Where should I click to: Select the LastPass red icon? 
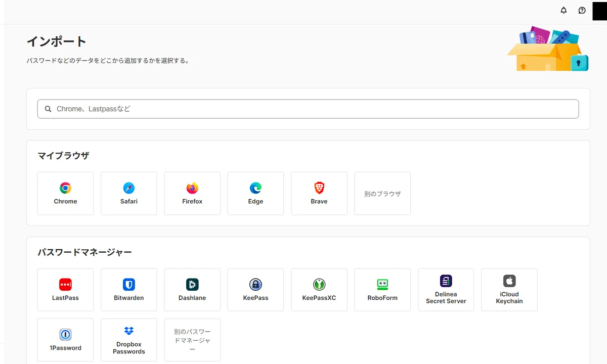65,285
